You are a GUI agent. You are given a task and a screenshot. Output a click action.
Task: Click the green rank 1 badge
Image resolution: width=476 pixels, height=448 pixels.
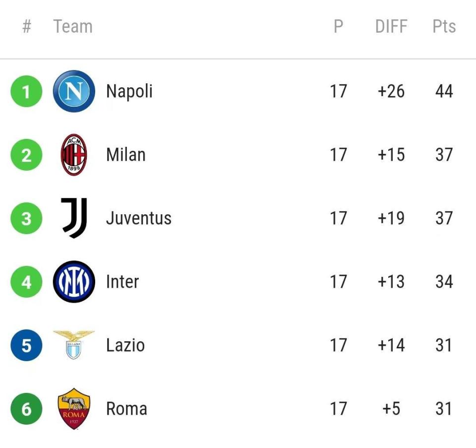[26, 91]
